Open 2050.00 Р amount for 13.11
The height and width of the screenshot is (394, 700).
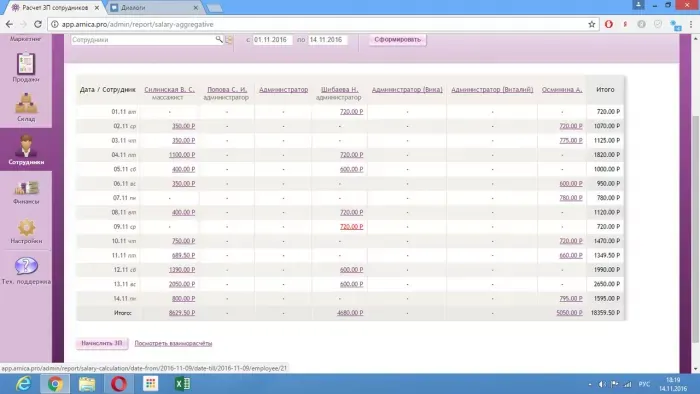182,284
